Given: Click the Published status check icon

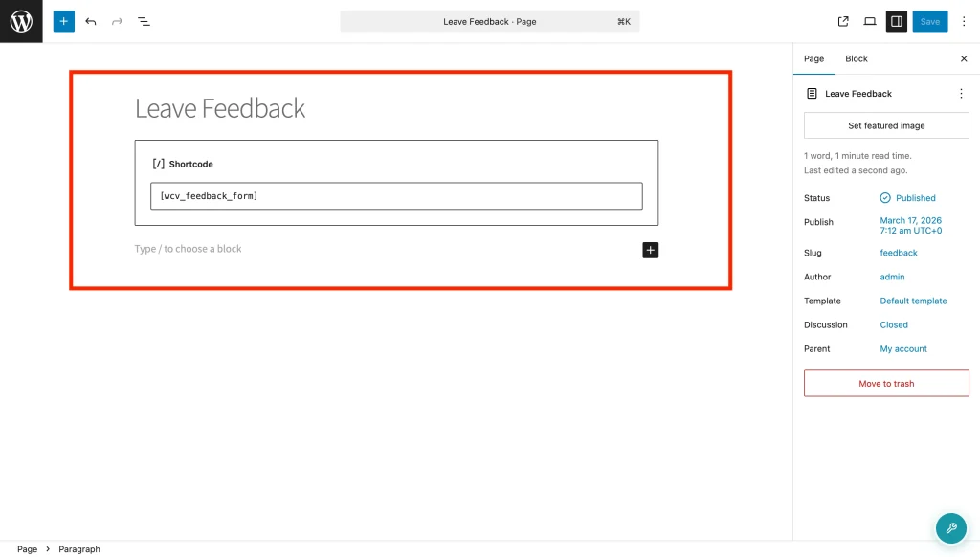Looking at the screenshot, I should 885,198.
